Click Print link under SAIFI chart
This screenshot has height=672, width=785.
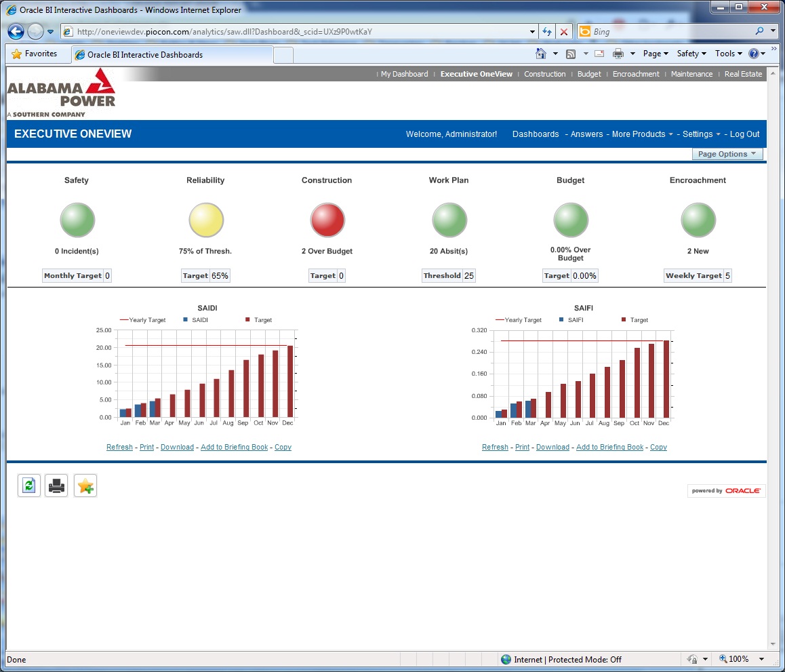(522, 447)
